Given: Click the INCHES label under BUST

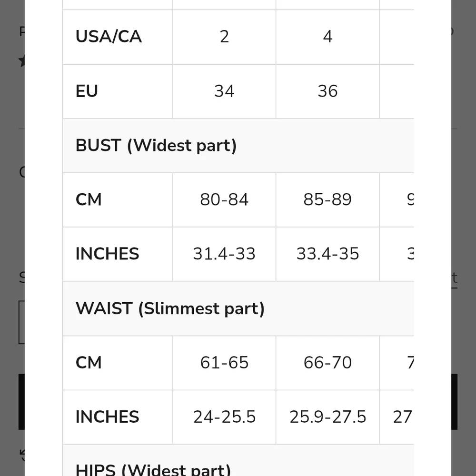Looking at the screenshot, I should tap(107, 254).
